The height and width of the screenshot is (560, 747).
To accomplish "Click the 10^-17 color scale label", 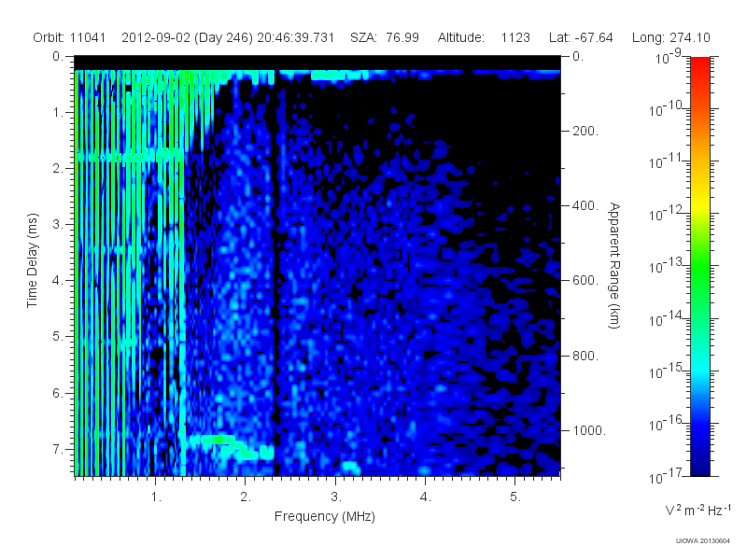I will tap(665, 476).
